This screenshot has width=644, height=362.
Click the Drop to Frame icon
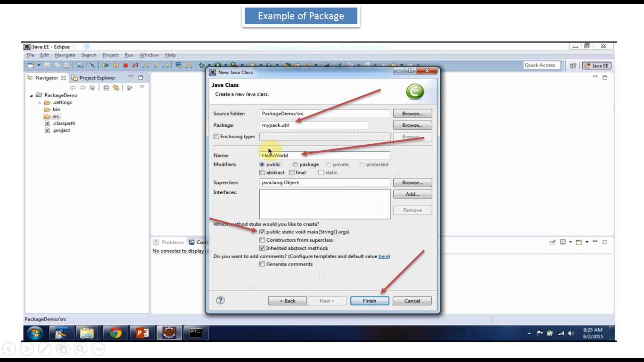(x=179, y=66)
